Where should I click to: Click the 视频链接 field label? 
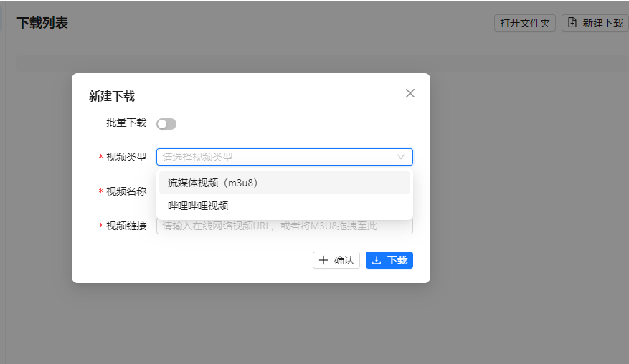coord(126,226)
